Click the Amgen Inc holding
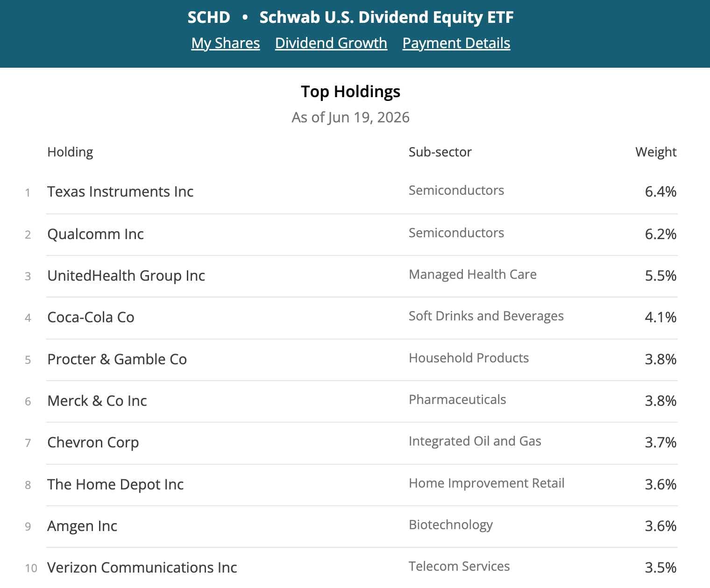Screen dimensions: 710x588 pos(82,526)
